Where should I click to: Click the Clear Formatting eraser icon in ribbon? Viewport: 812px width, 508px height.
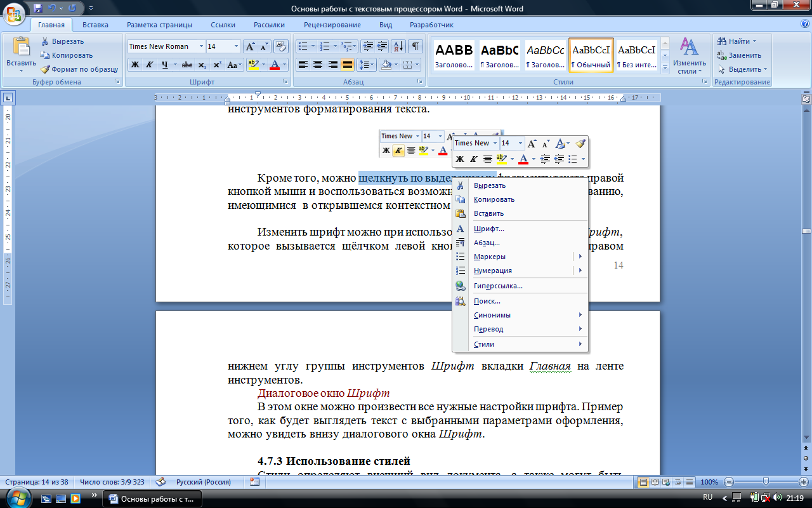[282, 46]
